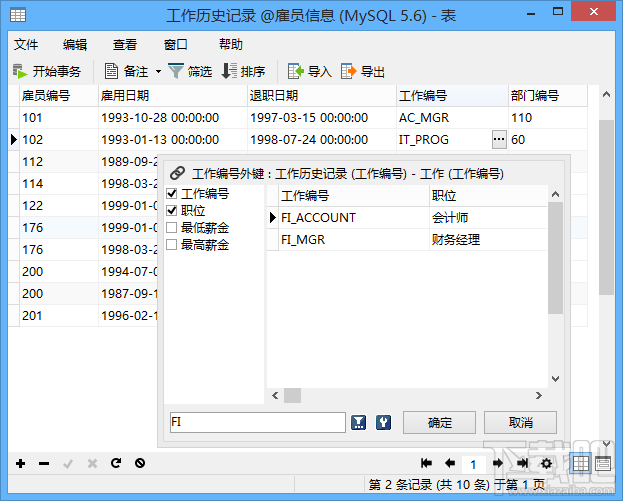Click the apply filter funnel icon beside the FI field
The image size is (623, 501).
coord(358,422)
